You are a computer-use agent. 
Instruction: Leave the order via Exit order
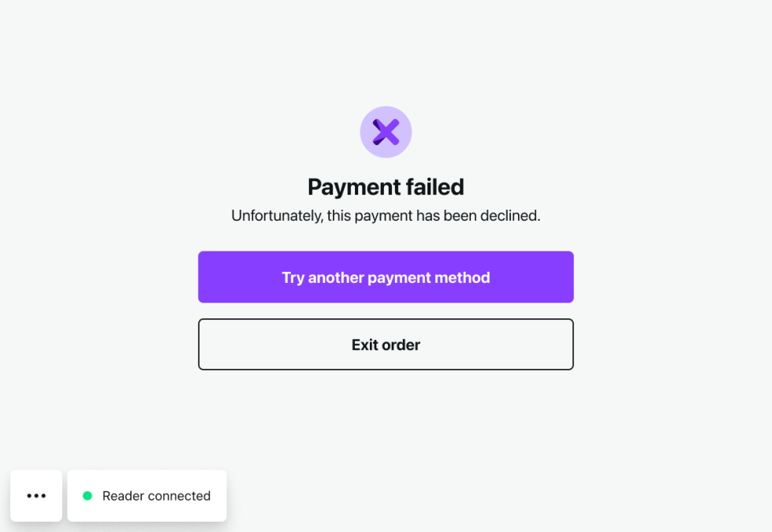tap(386, 344)
